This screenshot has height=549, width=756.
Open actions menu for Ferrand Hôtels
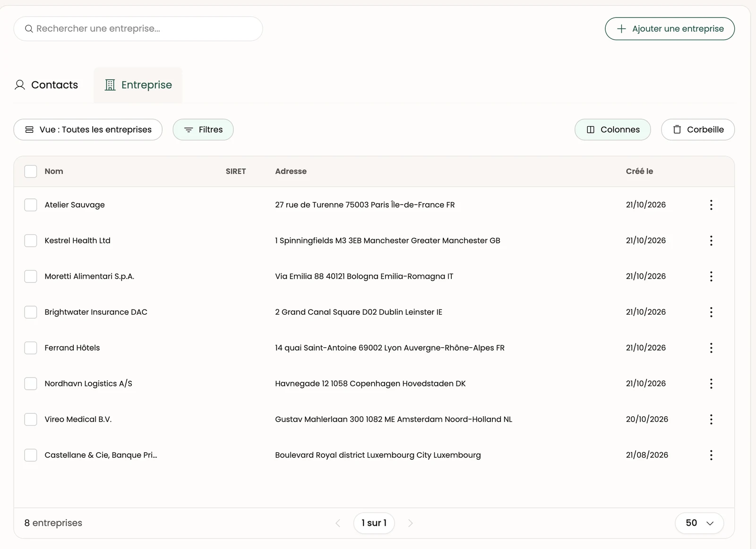pos(711,348)
